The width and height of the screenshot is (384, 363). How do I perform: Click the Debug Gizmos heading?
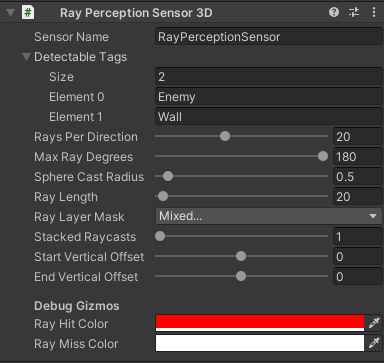77,306
